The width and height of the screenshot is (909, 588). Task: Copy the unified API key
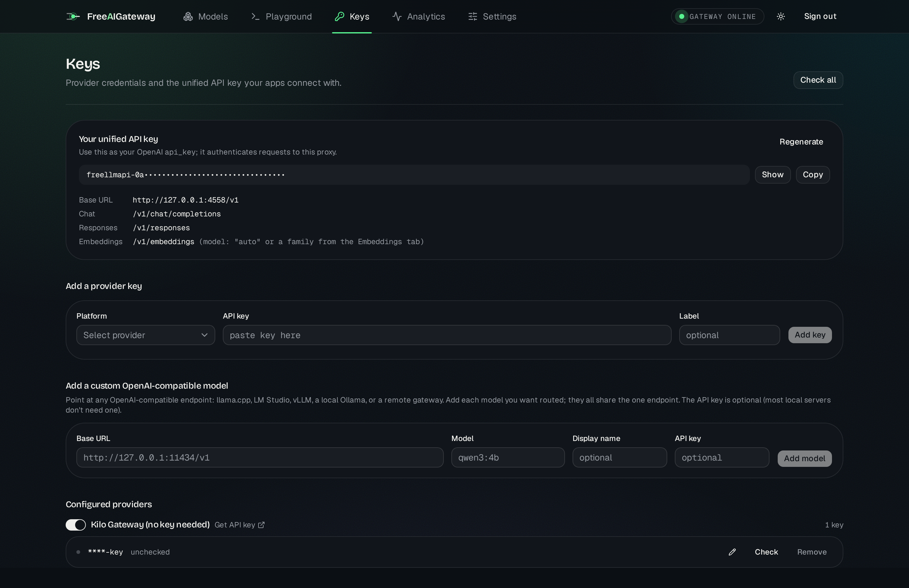pos(813,175)
